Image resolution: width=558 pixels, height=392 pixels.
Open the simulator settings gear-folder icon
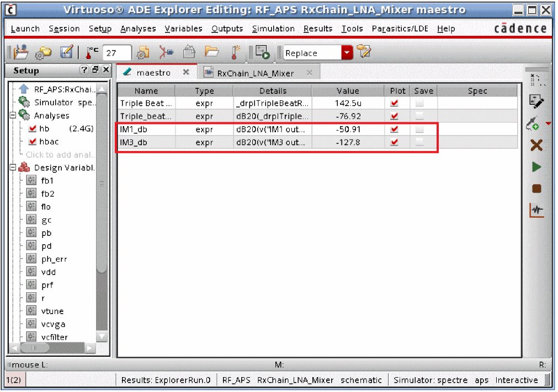pos(44,53)
